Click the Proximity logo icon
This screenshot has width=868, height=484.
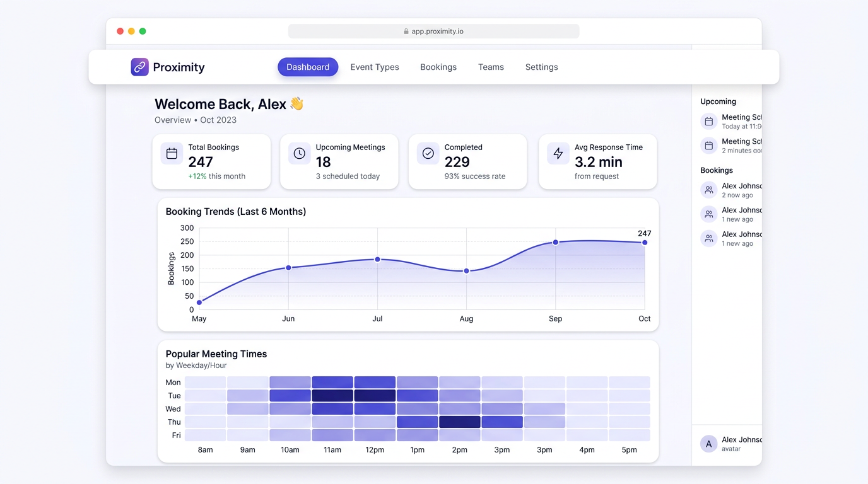click(x=139, y=66)
